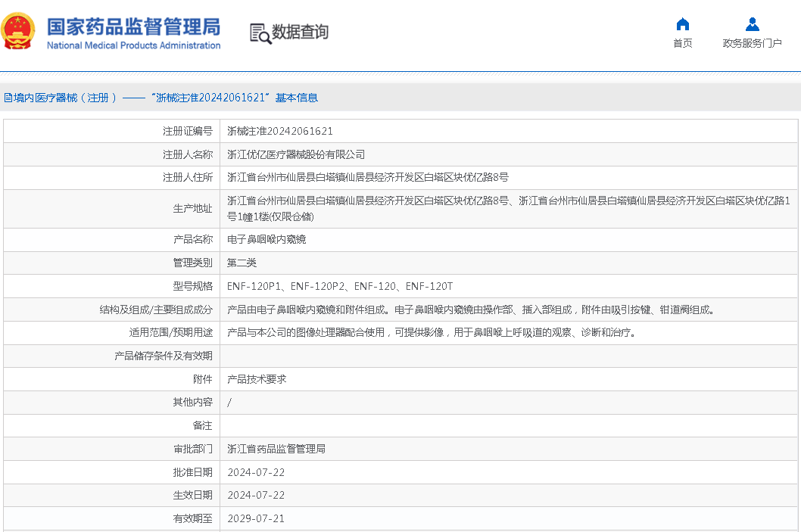
Task: Select 生效日期 value 2024-07-22
Action: [256, 495]
